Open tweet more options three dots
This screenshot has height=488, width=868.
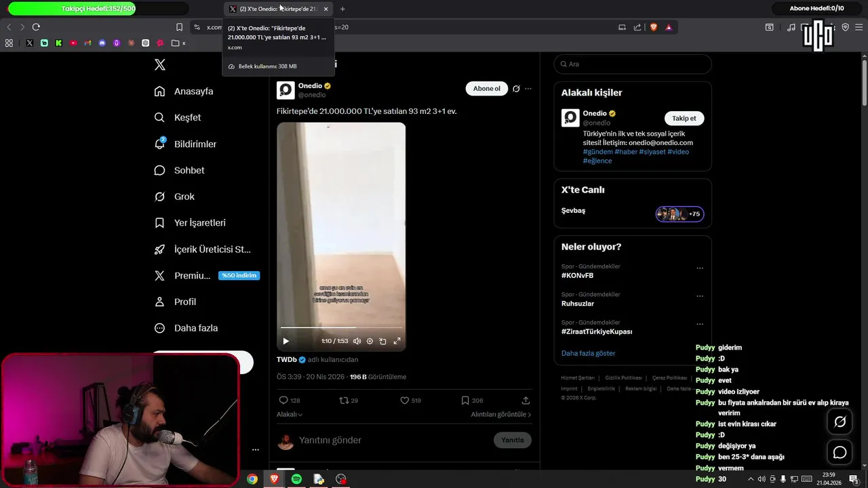[x=528, y=89]
